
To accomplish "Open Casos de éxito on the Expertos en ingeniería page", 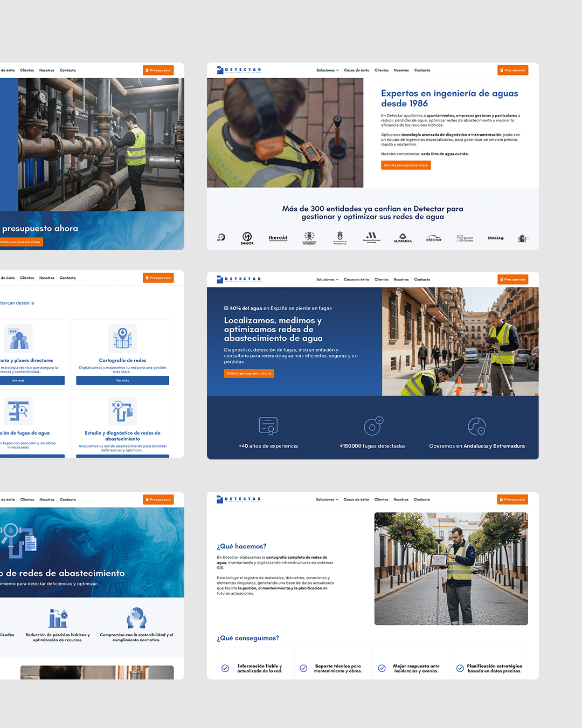I will click(357, 70).
